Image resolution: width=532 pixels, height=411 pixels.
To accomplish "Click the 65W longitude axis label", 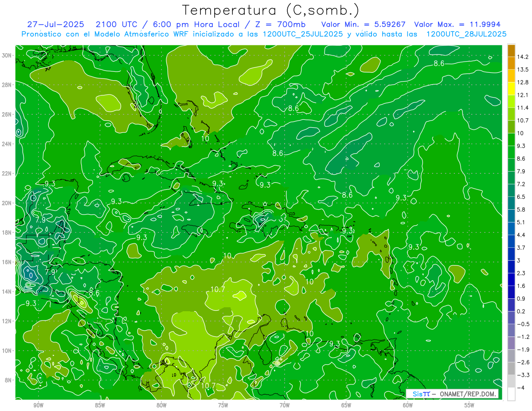I will tap(346, 405).
